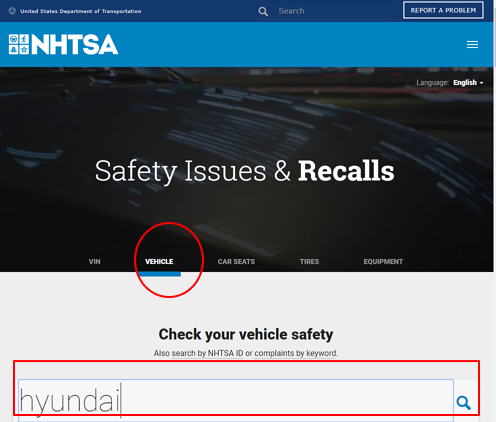Click the Report a Problem button

pos(443,10)
